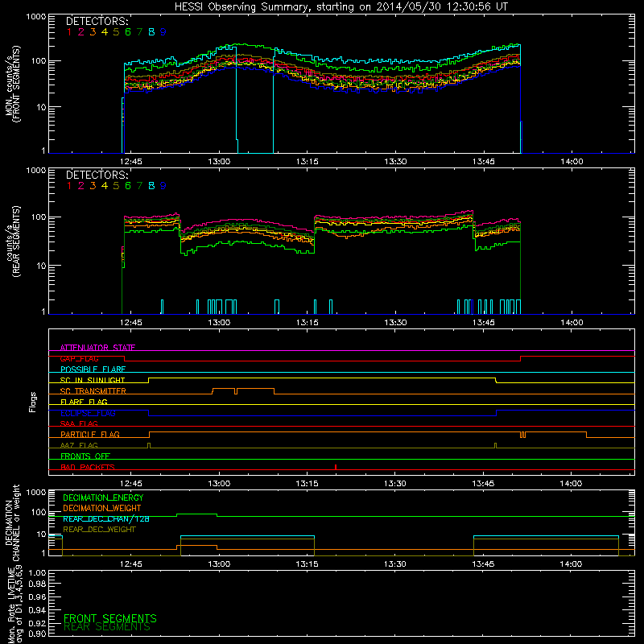Screen dimensions: 644x644
Task: Click the 0.96 livetime axis value
Action: pyautogui.click(x=38, y=597)
